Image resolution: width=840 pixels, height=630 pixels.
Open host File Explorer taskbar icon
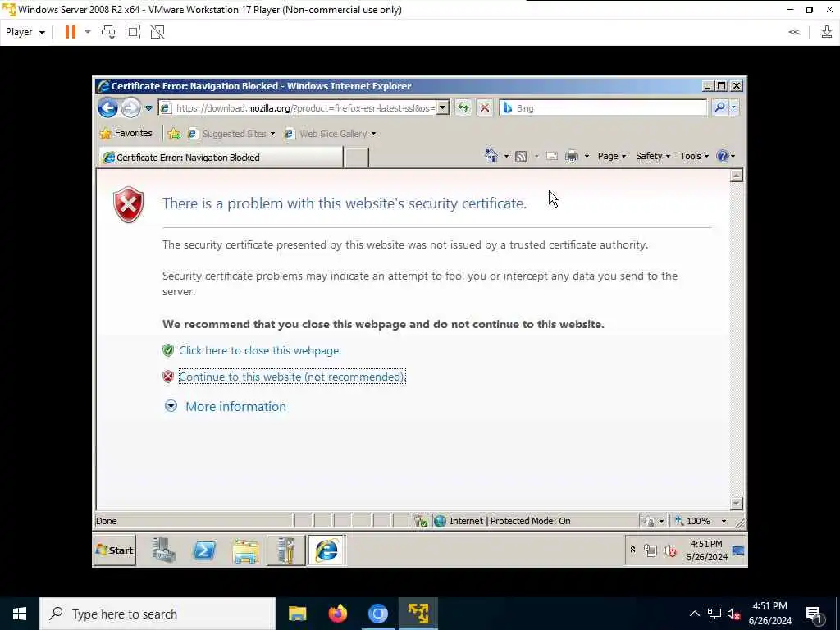coord(297,614)
